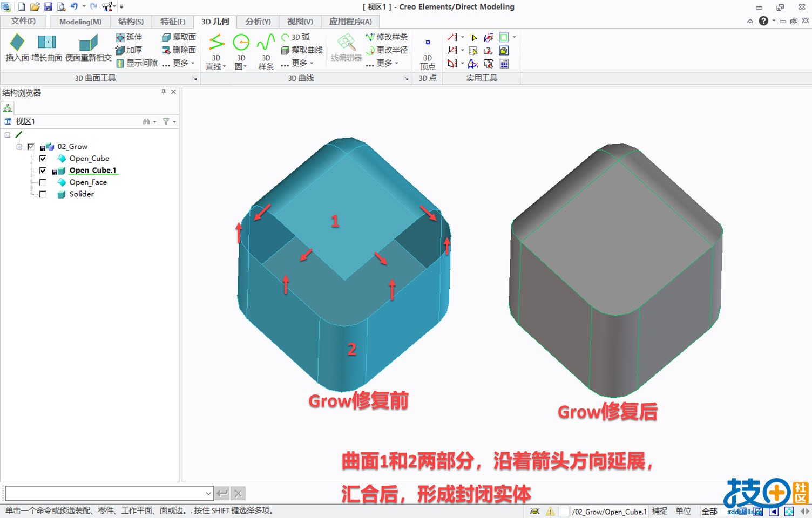Click the New file icon in quick access toolbar
This screenshot has height=518, width=812.
[x=22, y=6]
